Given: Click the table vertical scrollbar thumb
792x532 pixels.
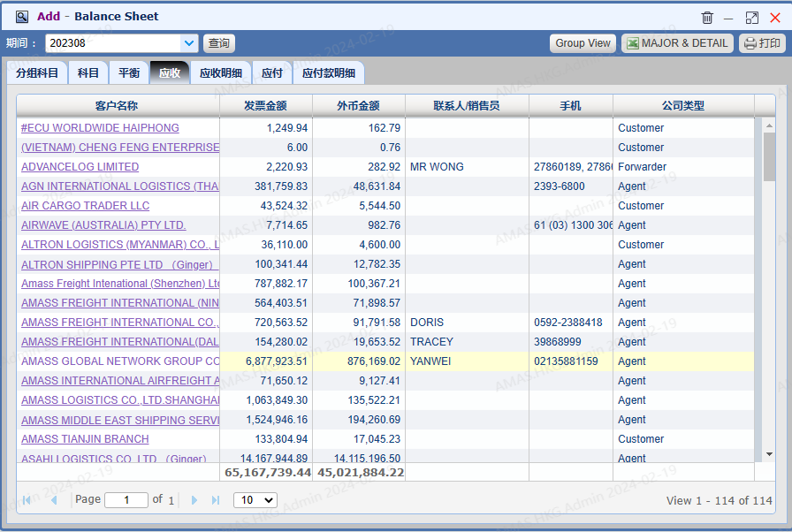Looking at the screenshot, I should pos(769,156).
